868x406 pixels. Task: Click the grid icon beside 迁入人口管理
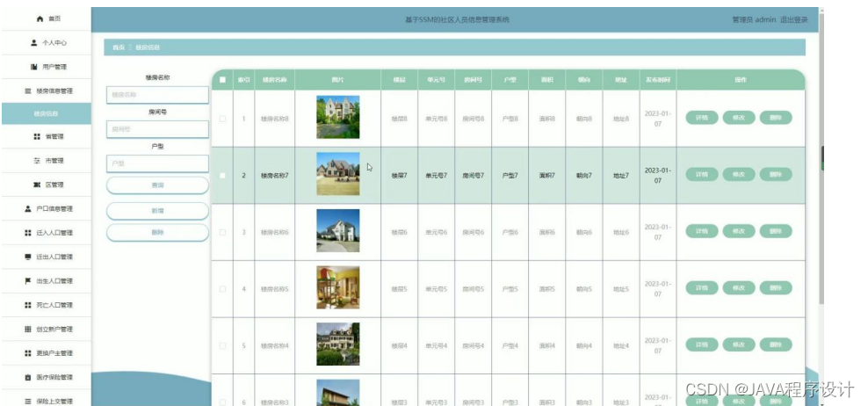[x=28, y=233]
